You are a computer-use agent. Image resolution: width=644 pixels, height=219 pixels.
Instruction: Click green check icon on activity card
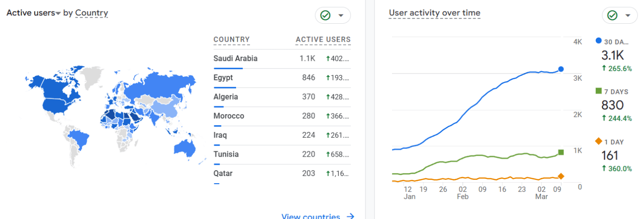tap(612, 15)
